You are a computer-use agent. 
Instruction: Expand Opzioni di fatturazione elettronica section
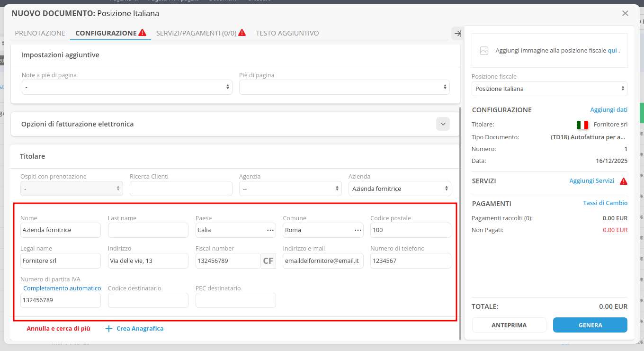point(443,124)
